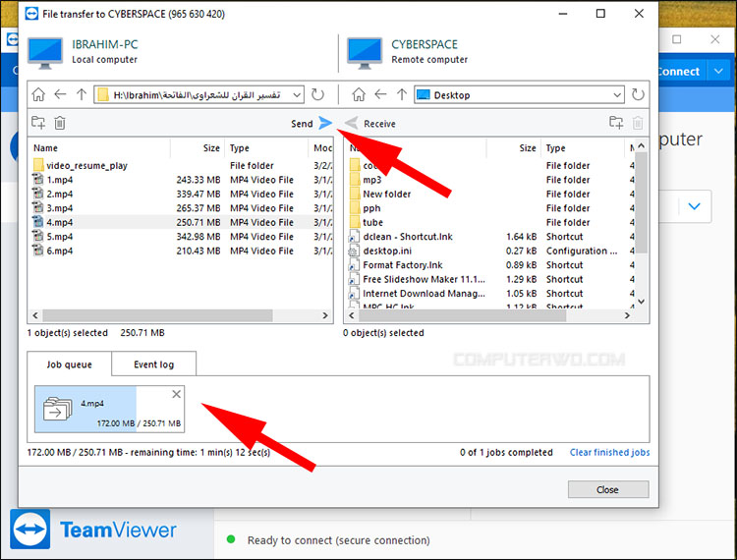This screenshot has width=737, height=560.
Task: Refresh the local file list
Action: pyautogui.click(x=317, y=94)
